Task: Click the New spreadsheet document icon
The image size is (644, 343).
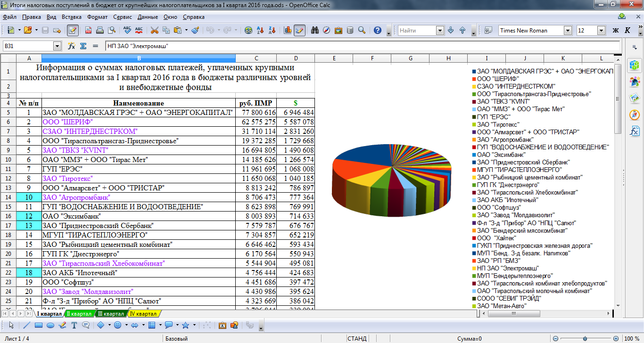Action: [x=10, y=30]
